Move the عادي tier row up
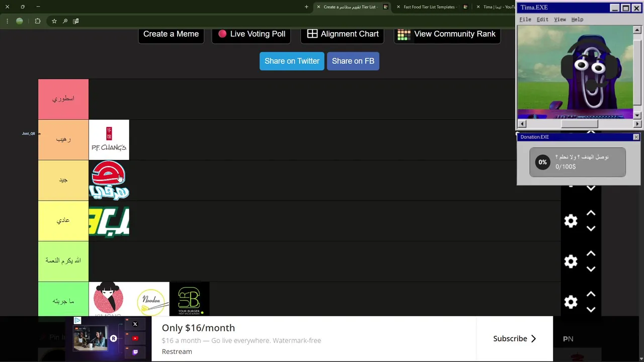Screen dimensions: 644x362 tap(591, 214)
